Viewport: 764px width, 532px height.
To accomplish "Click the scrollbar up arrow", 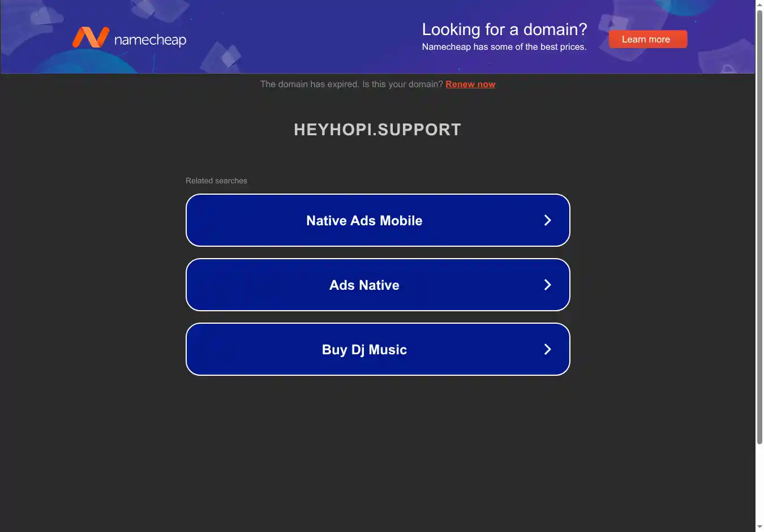I will 759,5.
